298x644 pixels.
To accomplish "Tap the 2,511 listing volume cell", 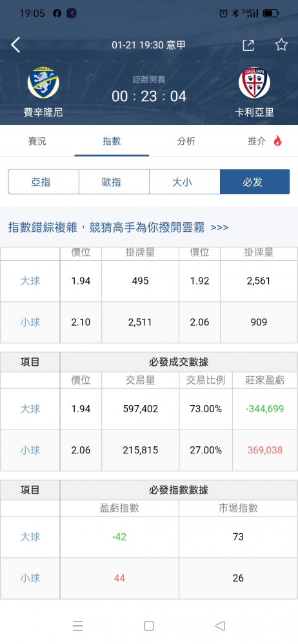I will click(141, 323).
